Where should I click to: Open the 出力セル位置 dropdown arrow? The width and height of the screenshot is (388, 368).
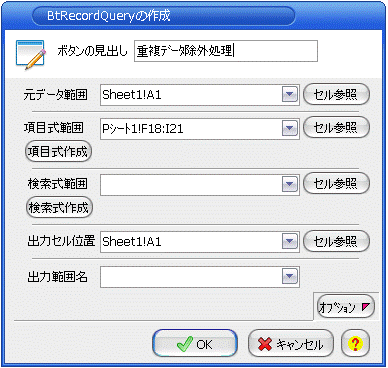(x=289, y=241)
